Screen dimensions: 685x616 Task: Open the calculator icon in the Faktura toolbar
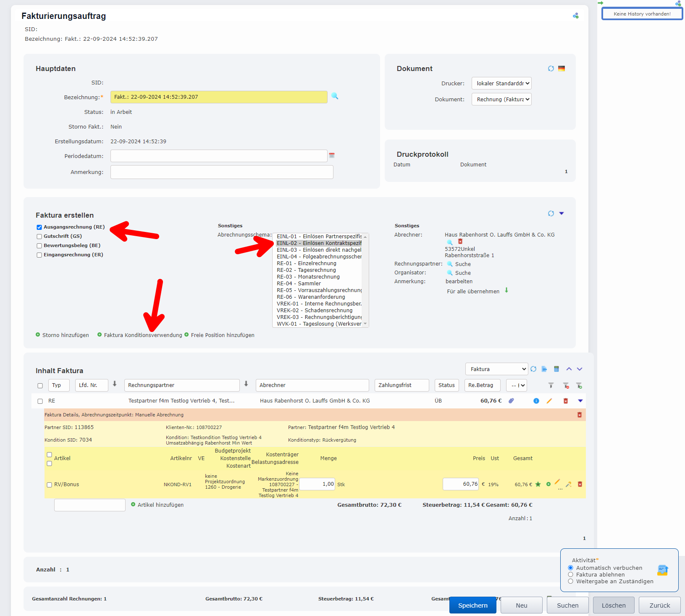pyautogui.click(x=556, y=369)
